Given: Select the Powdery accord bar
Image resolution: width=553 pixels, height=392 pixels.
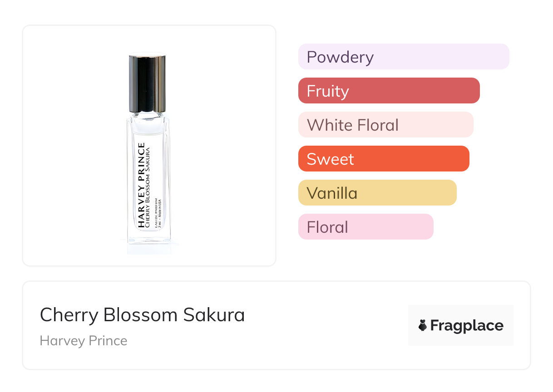Looking at the screenshot, I should coord(404,57).
